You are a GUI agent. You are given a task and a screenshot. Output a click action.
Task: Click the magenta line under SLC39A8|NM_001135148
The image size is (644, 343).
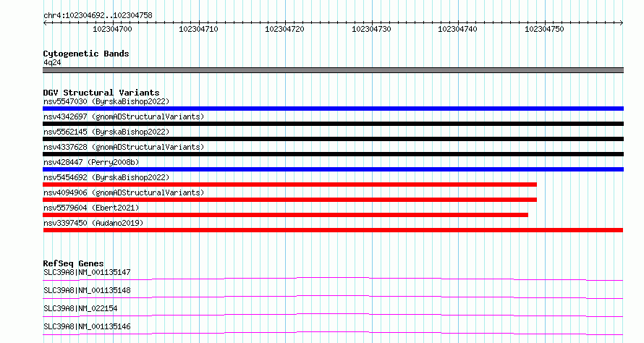point(333,297)
